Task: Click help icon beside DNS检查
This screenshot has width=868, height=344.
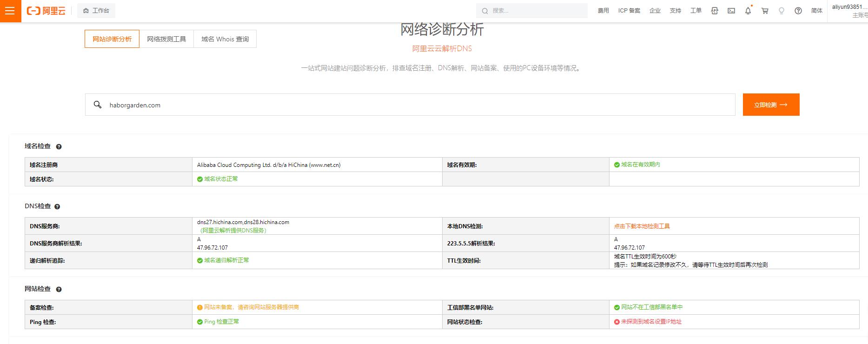Action: (x=57, y=206)
